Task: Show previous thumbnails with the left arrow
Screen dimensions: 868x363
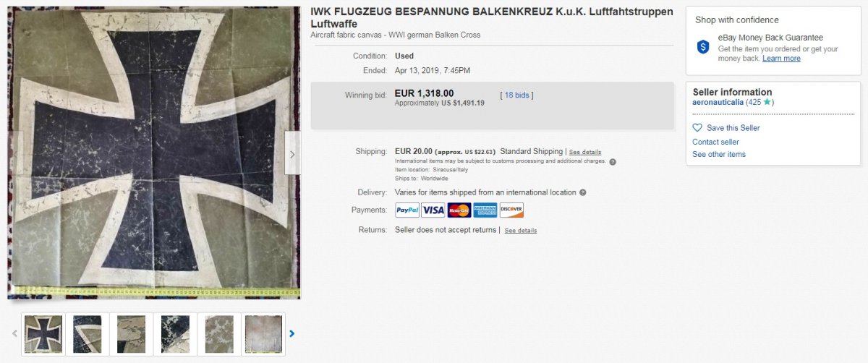Action: pos(14,334)
